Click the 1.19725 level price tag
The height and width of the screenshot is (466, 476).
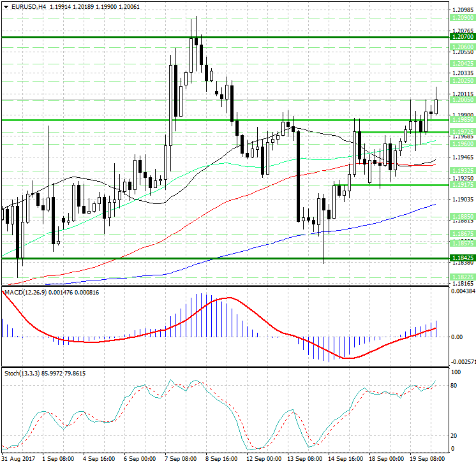point(463,132)
